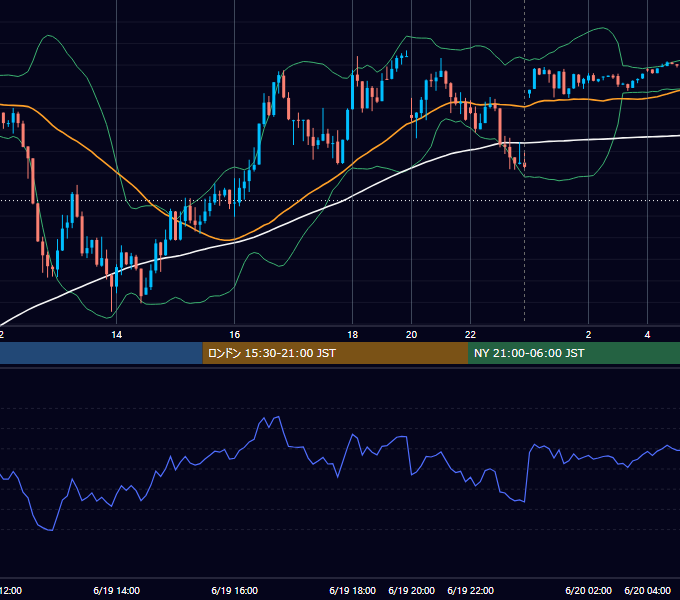Click the 6/20 02:00 time label
This screenshot has width=680, height=600.
pyautogui.click(x=588, y=591)
